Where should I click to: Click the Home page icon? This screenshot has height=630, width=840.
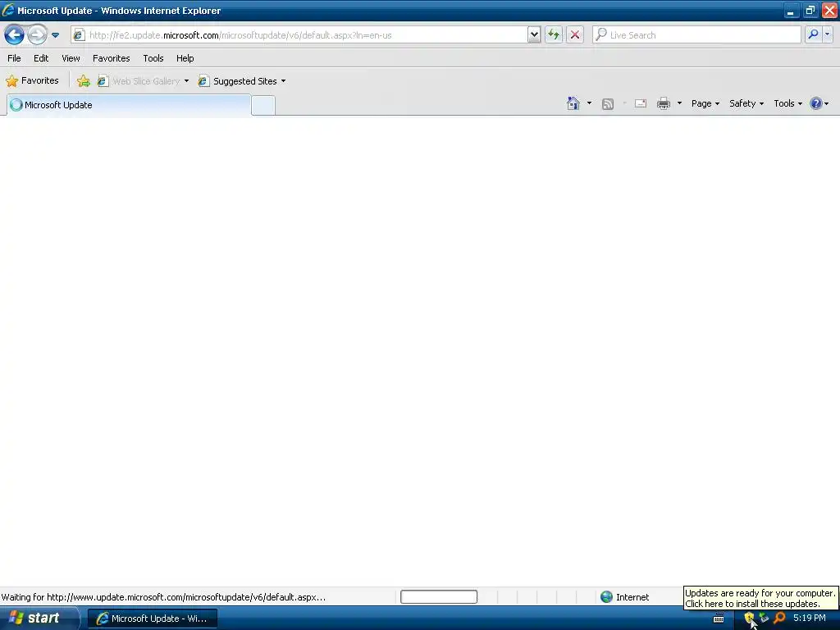(573, 103)
